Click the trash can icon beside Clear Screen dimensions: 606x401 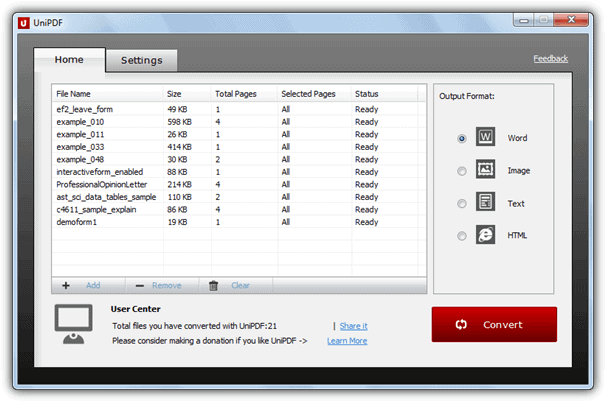pos(213,285)
